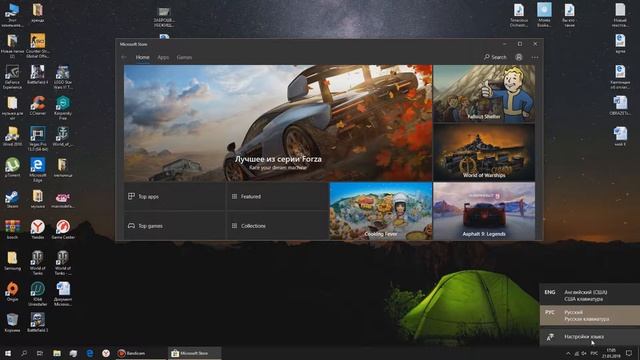This screenshot has width=640, height=360.
Task: Open language settings (Настройки языка)
Action: coord(590,337)
